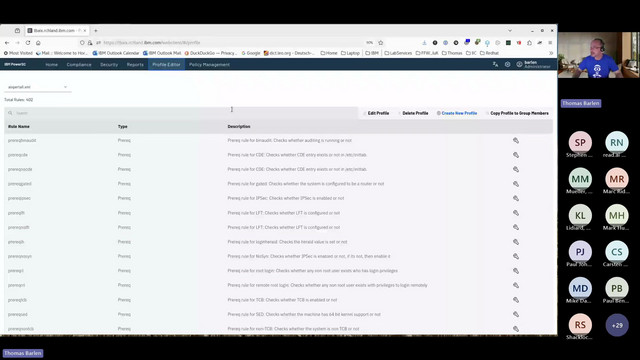
Task: Click Copy Profile to Group Members
Action: [x=518, y=113]
